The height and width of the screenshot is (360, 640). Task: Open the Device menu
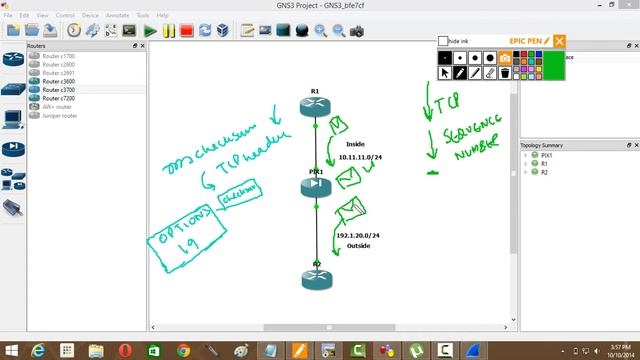click(x=90, y=15)
